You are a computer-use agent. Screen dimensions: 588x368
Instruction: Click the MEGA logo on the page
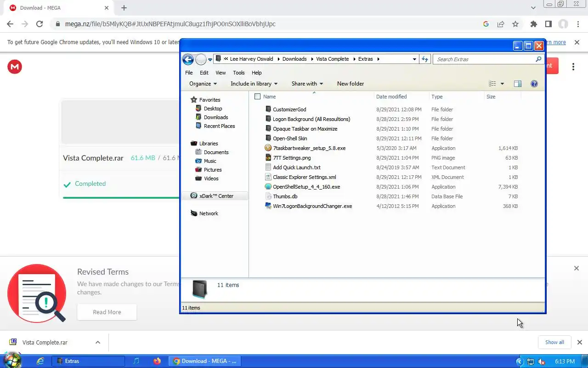coord(15,67)
